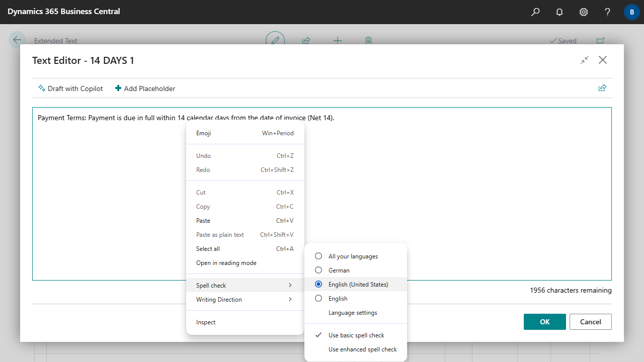Open the settings gear
This screenshot has width=644, height=362.
click(584, 12)
